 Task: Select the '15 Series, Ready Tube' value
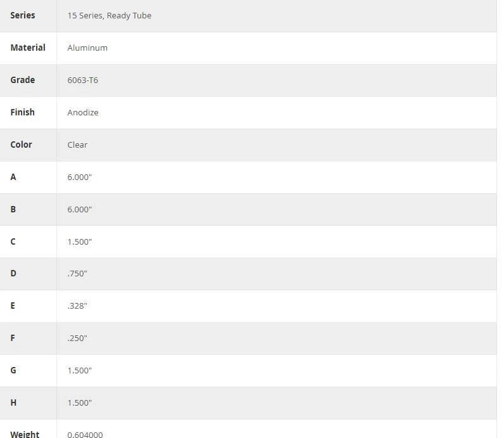110,15
